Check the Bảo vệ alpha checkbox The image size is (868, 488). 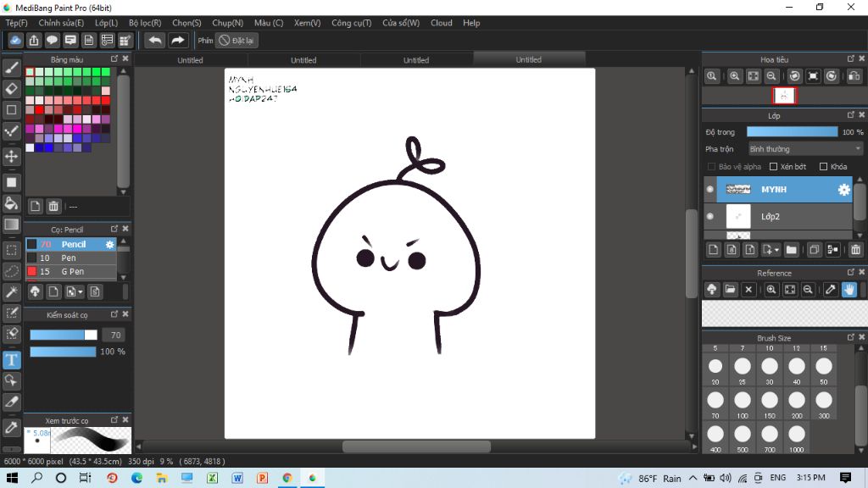tap(711, 167)
